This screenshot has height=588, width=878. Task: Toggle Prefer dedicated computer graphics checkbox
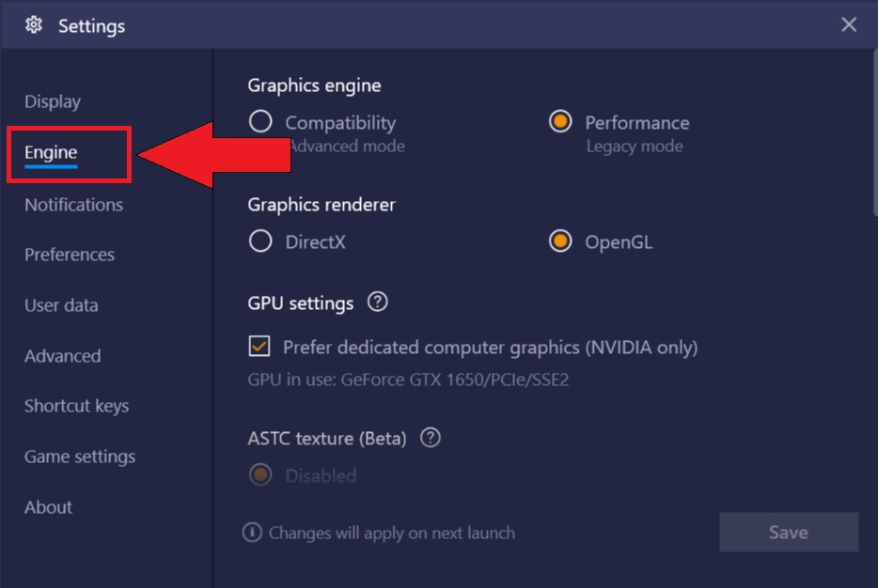259,347
